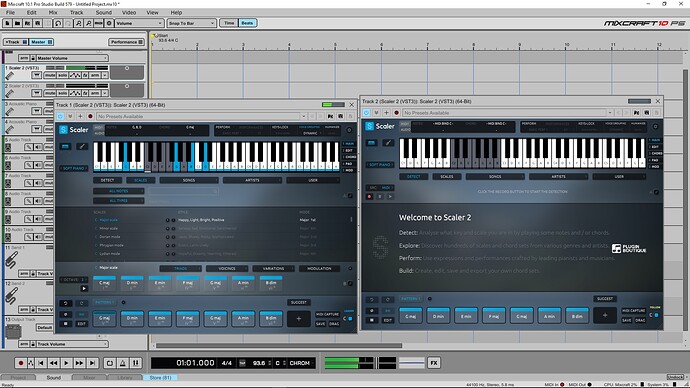Image resolution: width=690 pixels, height=388 pixels.
Task: Arm track 1 Scaler 2 for recording
Action: coord(95,75)
